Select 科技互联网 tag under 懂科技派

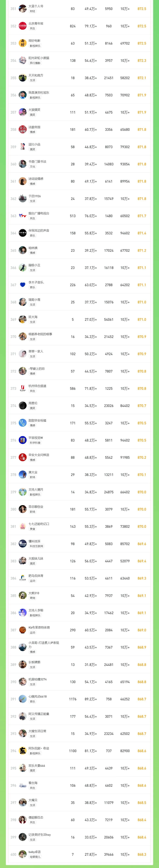(x=36, y=546)
